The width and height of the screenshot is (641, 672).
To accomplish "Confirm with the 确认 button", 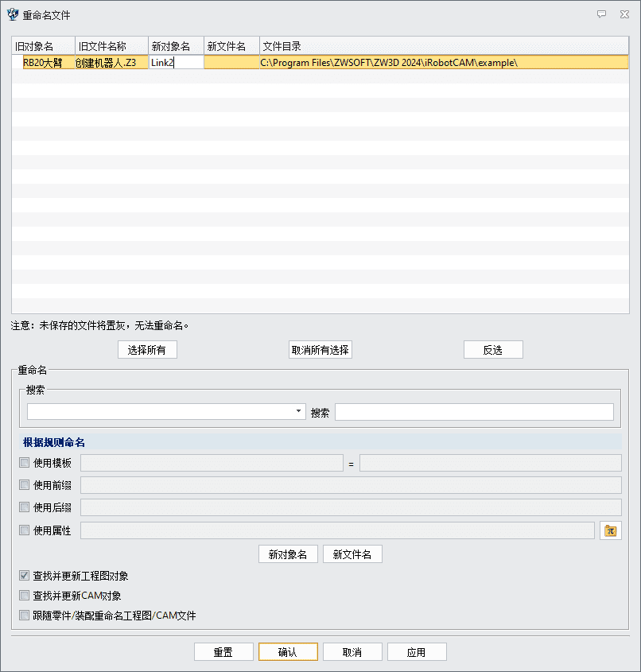I will (x=288, y=652).
